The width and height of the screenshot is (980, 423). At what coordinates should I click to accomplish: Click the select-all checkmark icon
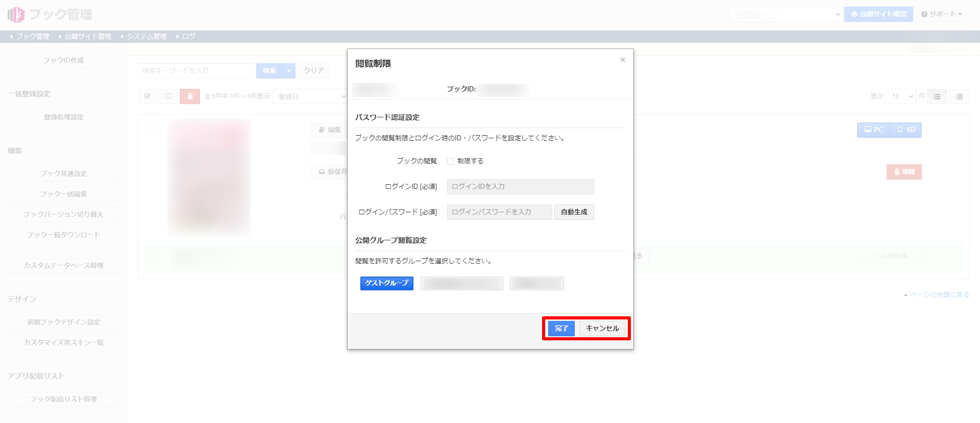pyautogui.click(x=148, y=96)
